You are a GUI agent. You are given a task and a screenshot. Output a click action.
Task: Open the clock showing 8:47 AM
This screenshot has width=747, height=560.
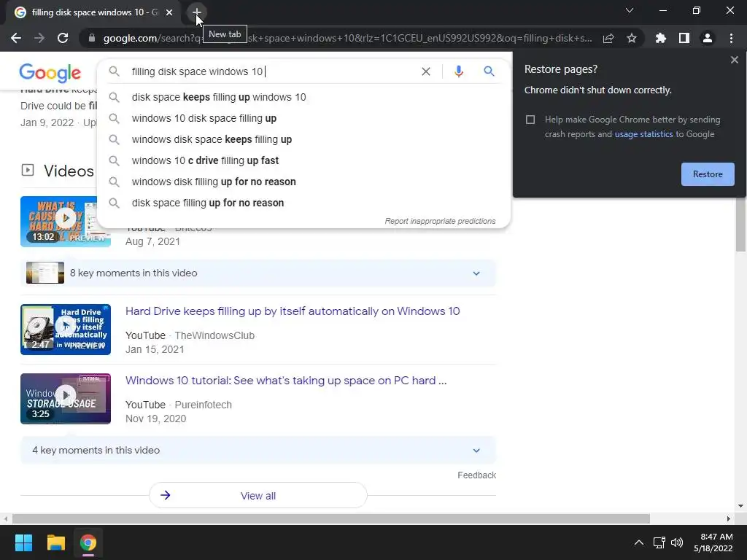713,542
